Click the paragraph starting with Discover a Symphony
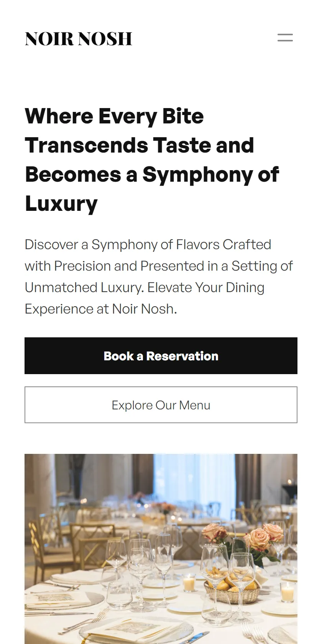The width and height of the screenshot is (322, 644). point(159,276)
